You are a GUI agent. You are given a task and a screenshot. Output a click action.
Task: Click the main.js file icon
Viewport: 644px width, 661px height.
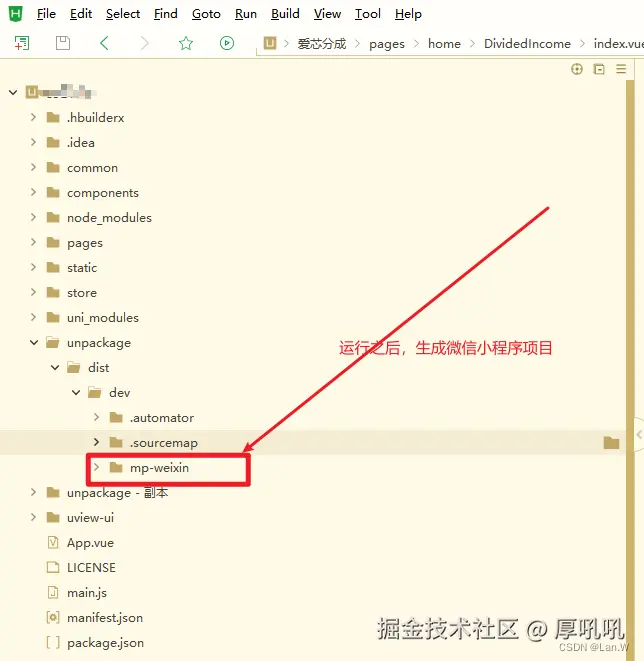pyautogui.click(x=53, y=593)
